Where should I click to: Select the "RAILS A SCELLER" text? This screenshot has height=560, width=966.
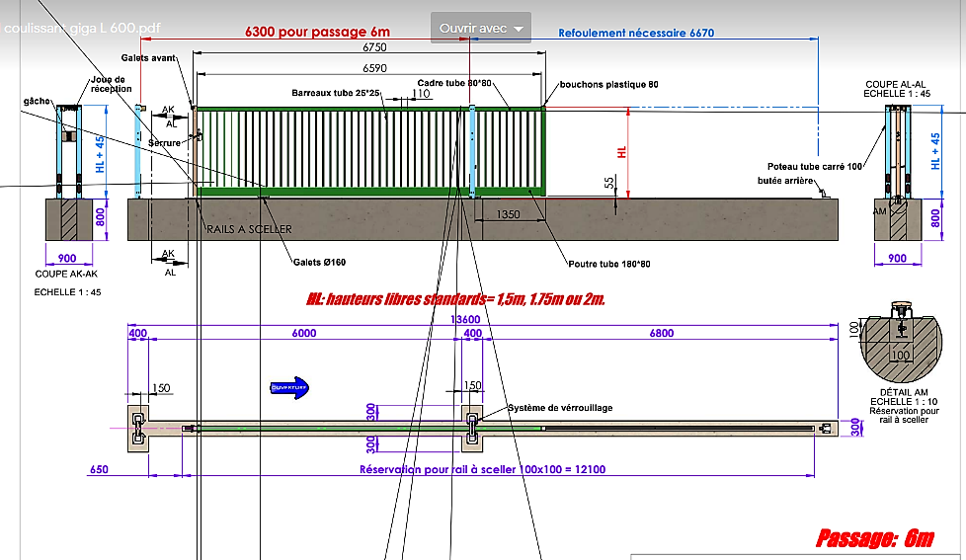[249, 229]
